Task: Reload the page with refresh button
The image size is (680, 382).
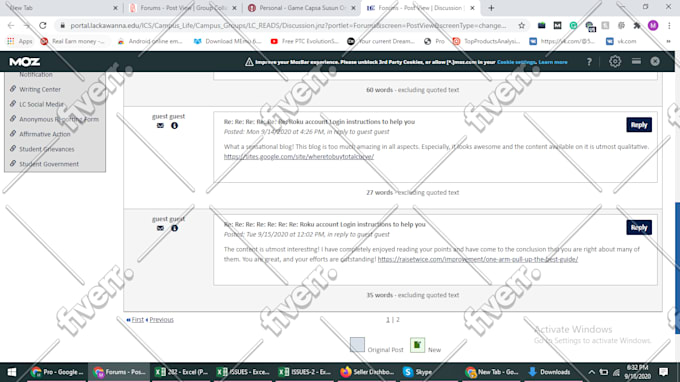Action: click(x=42, y=26)
